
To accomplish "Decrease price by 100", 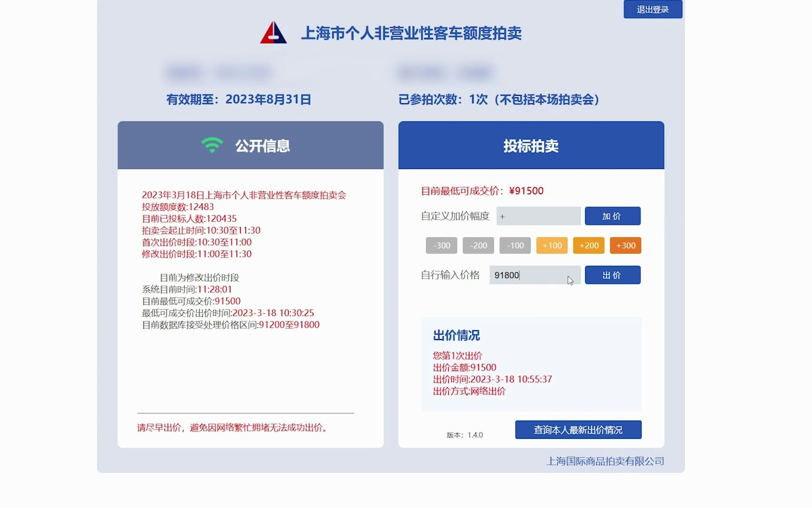I will [x=515, y=246].
